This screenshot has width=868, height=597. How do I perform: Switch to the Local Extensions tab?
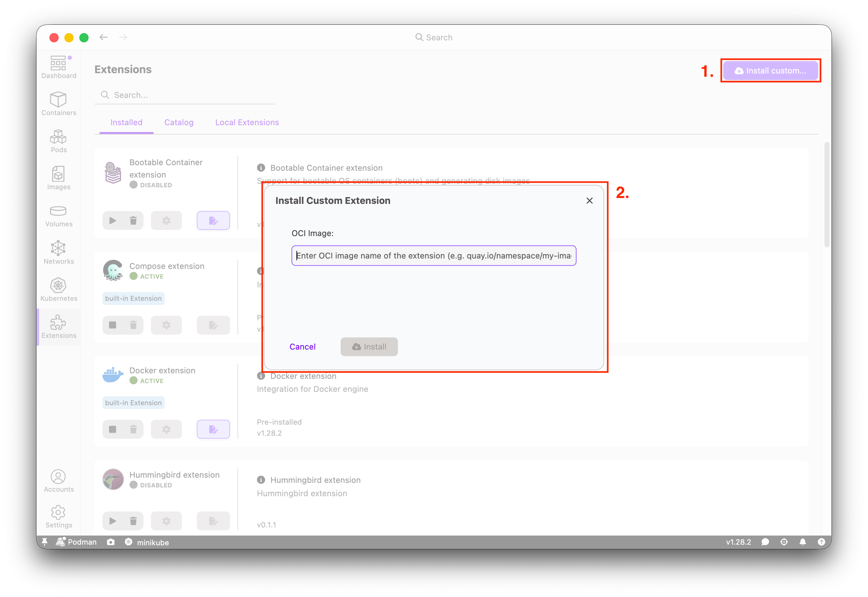coord(247,122)
